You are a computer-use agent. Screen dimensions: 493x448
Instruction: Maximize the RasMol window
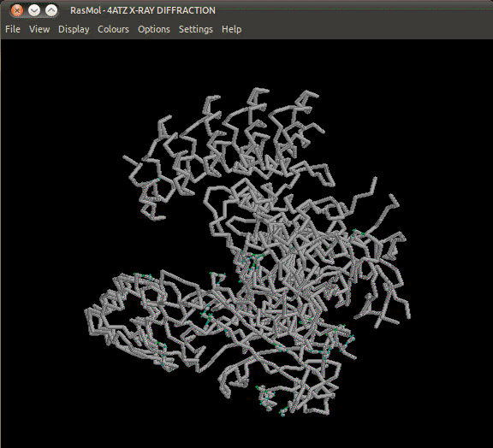click(x=51, y=10)
